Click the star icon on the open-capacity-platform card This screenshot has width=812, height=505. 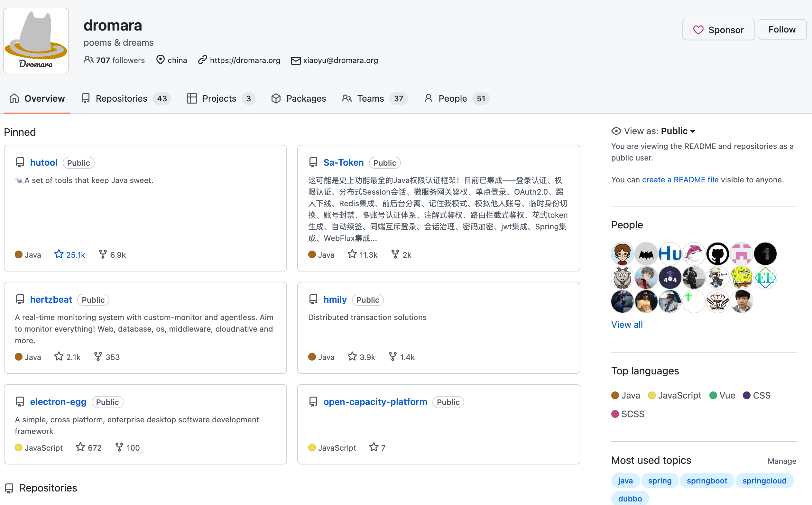374,447
